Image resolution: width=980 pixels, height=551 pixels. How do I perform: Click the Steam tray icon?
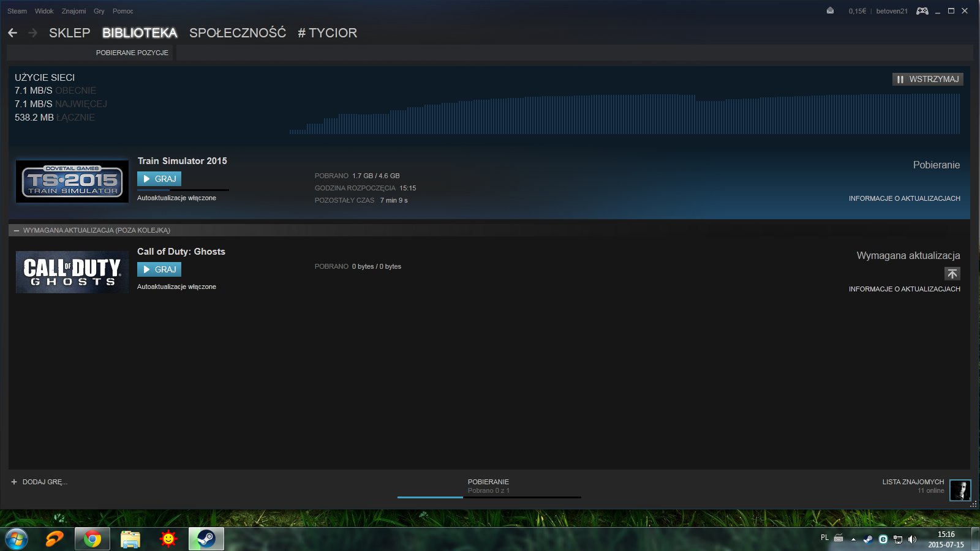pyautogui.click(x=868, y=539)
